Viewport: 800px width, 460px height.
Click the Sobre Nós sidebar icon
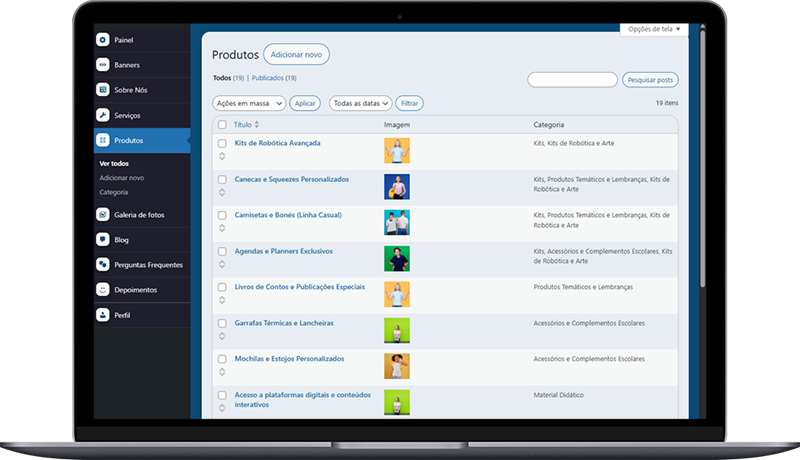pyautogui.click(x=103, y=90)
